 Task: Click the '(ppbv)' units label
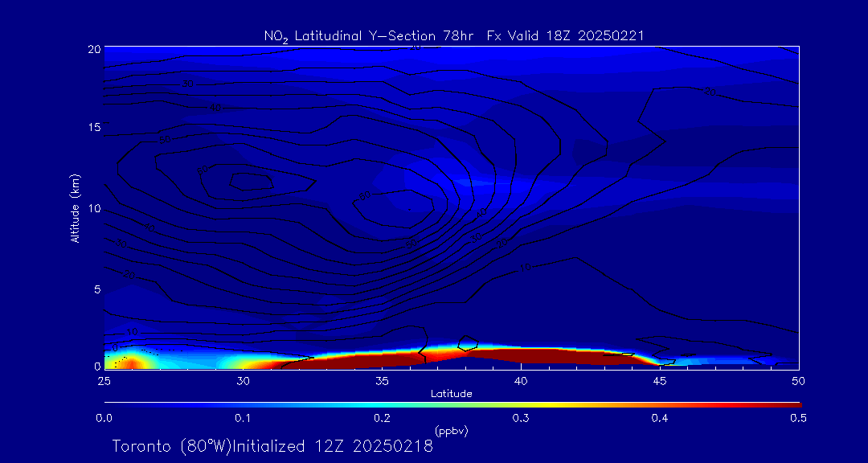click(451, 430)
